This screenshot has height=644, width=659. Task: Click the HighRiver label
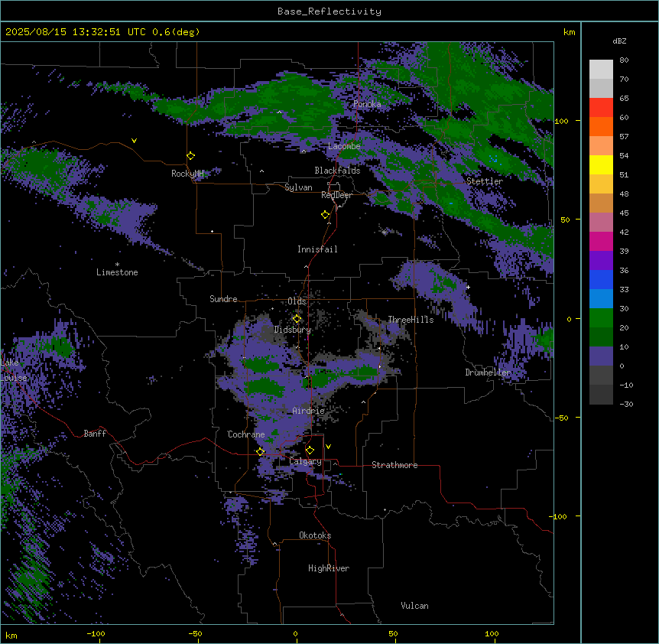point(329,568)
